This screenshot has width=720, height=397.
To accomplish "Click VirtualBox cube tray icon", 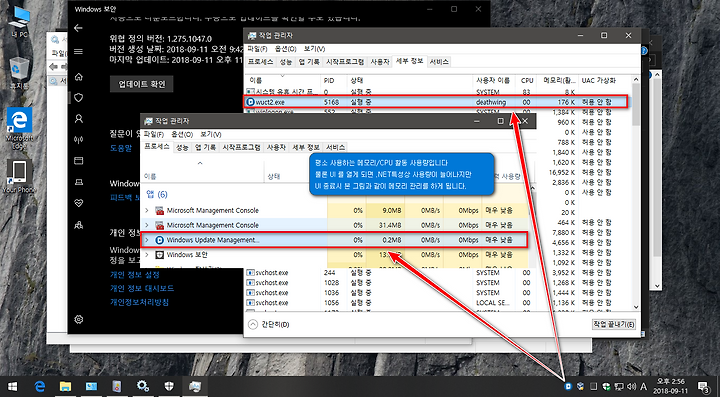I will [x=580, y=386].
